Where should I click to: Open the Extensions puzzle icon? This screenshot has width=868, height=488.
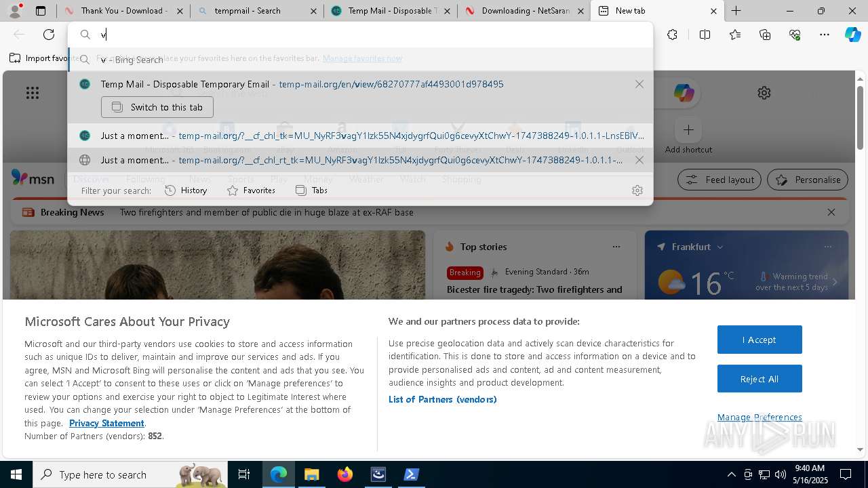[672, 35]
